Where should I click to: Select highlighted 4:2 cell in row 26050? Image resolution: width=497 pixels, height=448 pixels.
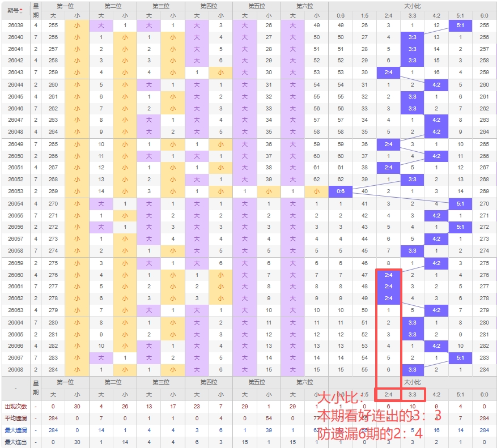point(436,156)
